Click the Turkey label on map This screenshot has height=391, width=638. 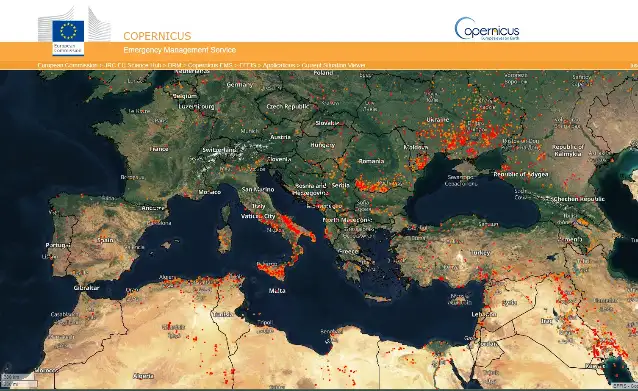pos(480,253)
